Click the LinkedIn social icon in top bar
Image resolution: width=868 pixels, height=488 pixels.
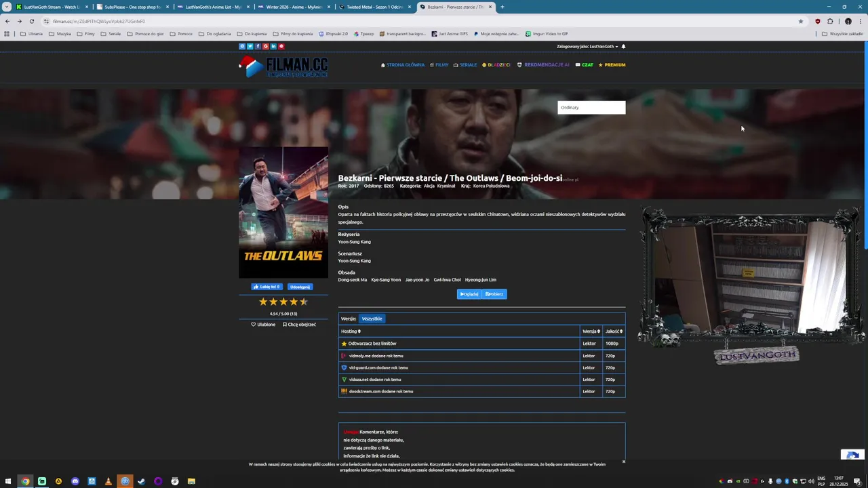(x=273, y=47)
